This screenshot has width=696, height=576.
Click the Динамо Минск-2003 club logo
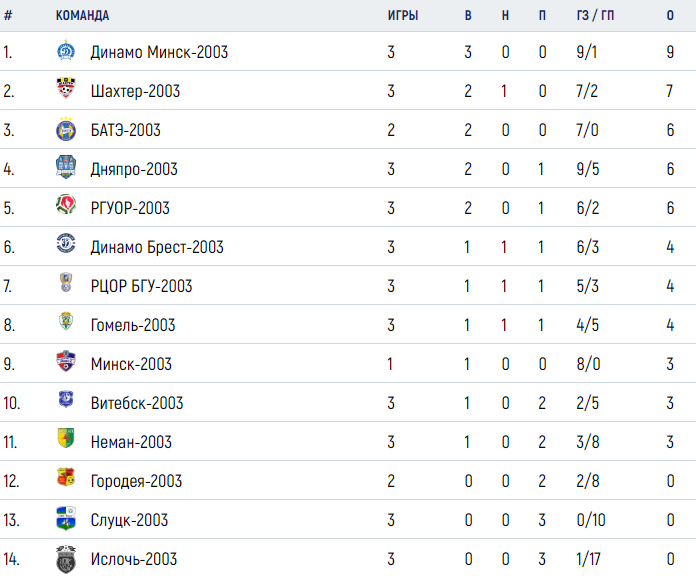click(66, 51)
